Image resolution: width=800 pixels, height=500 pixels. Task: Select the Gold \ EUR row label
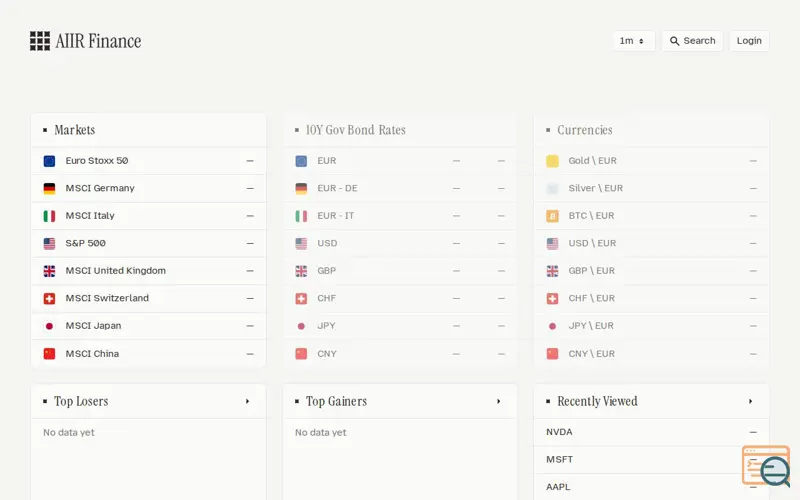click(593, 161)
